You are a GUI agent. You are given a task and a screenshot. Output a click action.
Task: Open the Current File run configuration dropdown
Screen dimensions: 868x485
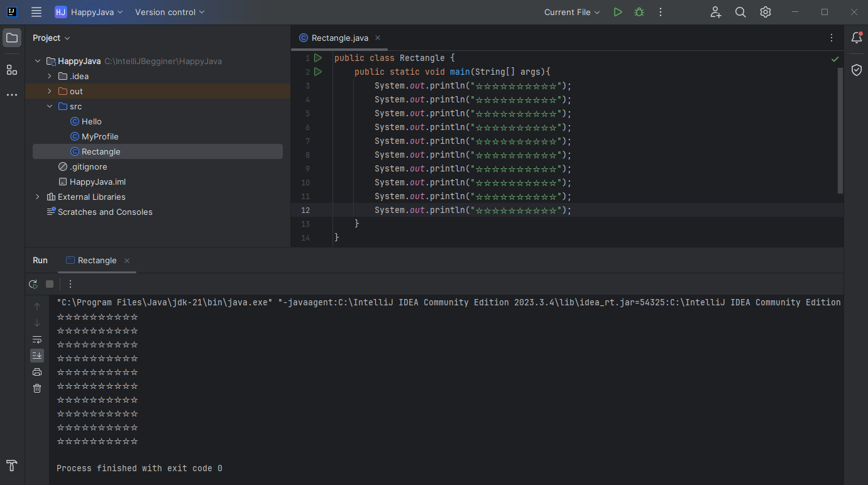point(572,12)
